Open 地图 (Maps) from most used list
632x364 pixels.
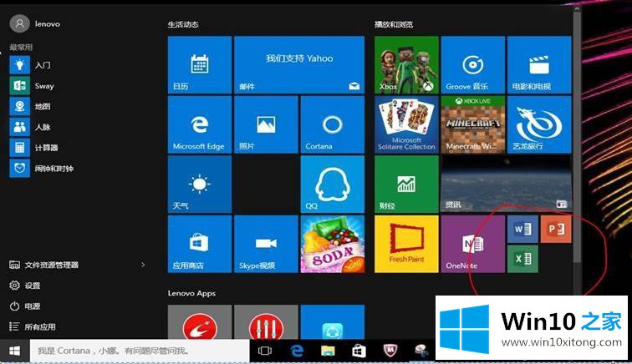[x=31, y=106]
